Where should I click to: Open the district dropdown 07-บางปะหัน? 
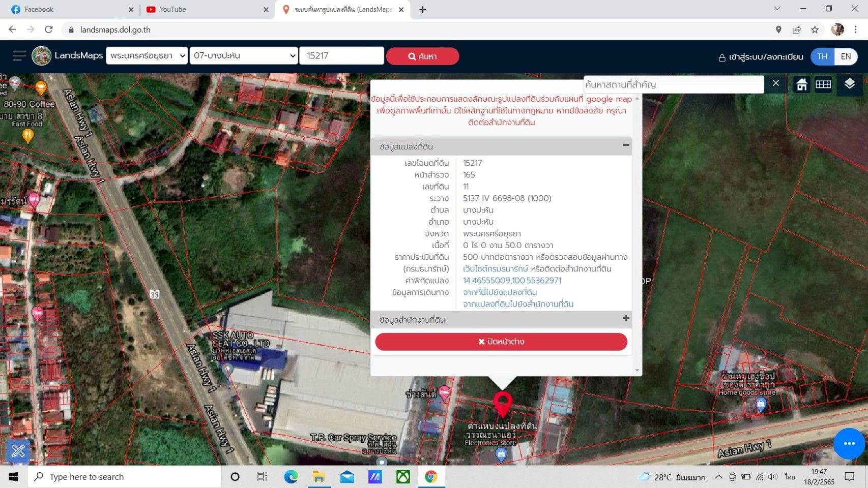pyautogui.click(x=244, y=55)
